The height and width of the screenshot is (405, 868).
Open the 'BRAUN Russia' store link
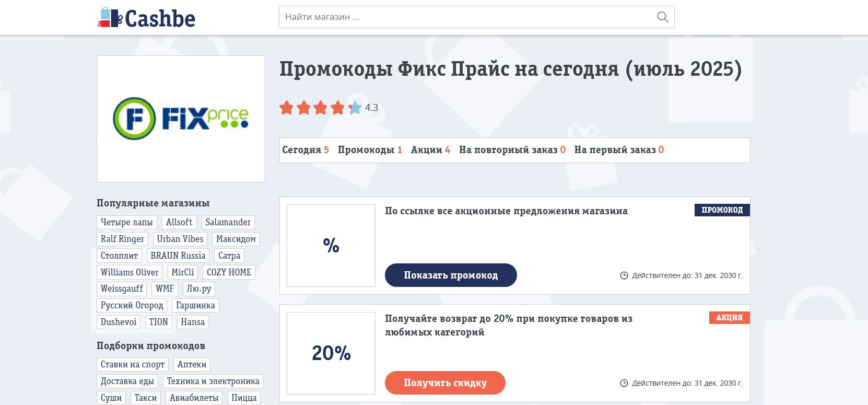click(x=178, y=256)
